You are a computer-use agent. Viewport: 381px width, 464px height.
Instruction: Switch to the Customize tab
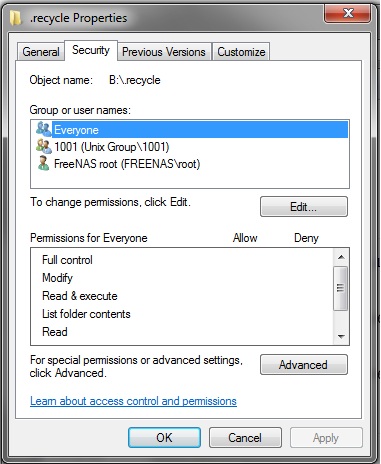point(241,52)
